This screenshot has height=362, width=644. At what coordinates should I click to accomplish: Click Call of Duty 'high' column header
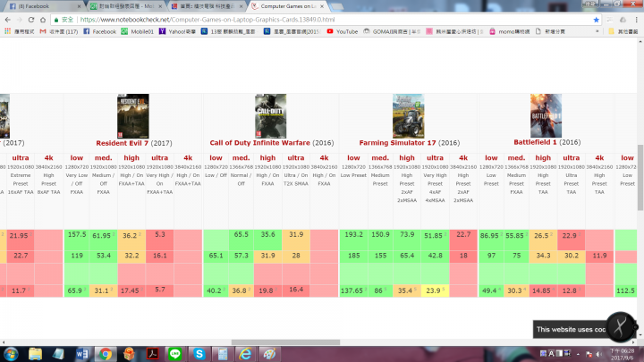pos(267,158)
